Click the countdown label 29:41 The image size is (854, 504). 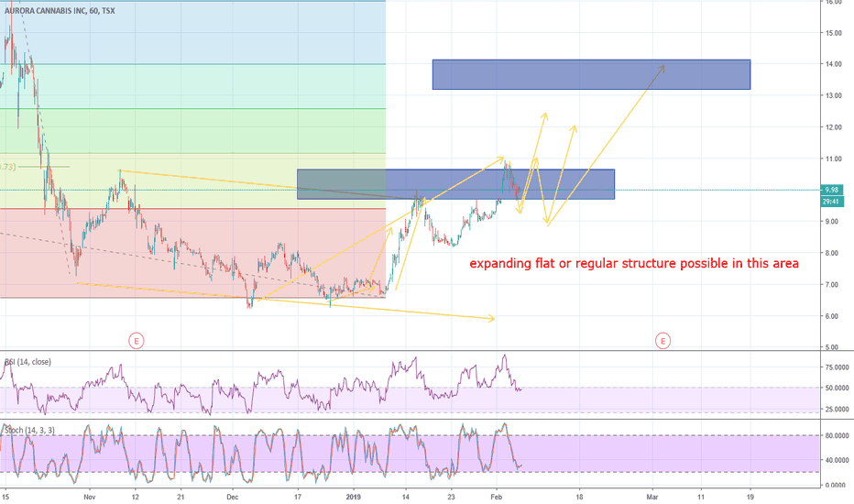click(832, 202)
